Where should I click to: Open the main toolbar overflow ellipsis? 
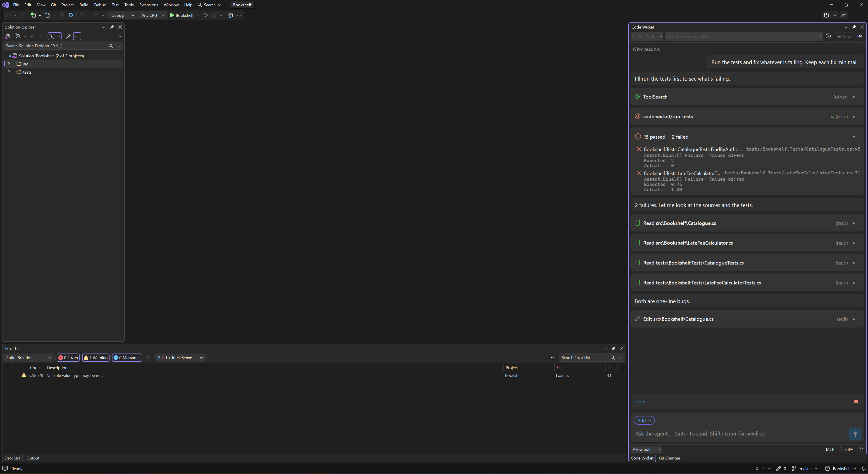point(239,15)
